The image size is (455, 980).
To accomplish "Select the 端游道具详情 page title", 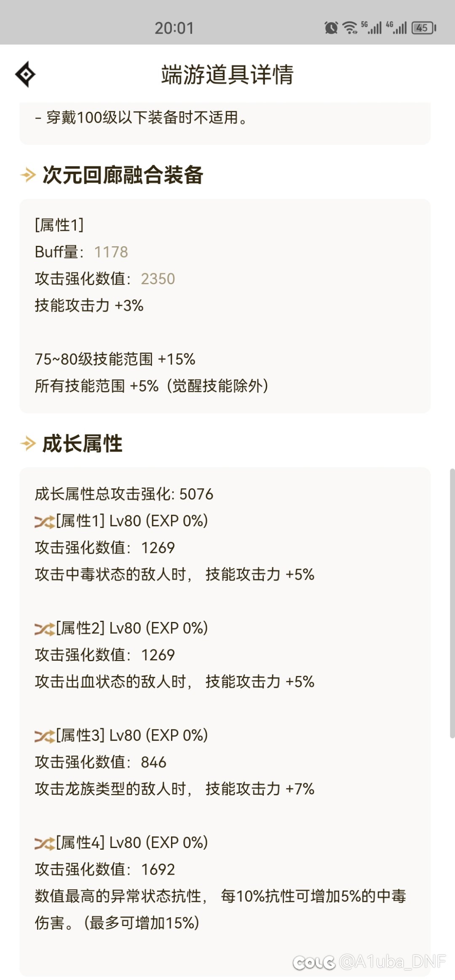I will pyautogui.click(x=227, y=75).
